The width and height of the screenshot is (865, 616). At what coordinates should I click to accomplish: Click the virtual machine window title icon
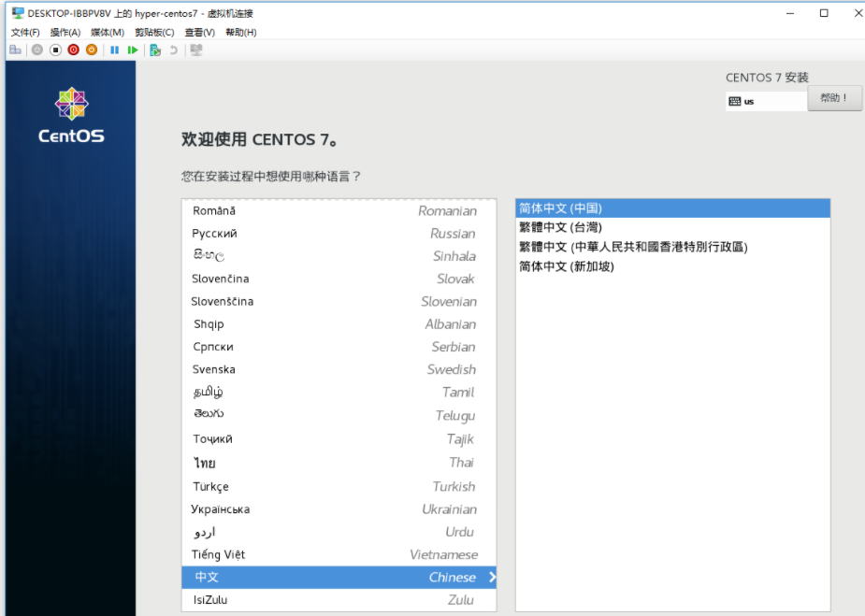click(x=18, y=13)
